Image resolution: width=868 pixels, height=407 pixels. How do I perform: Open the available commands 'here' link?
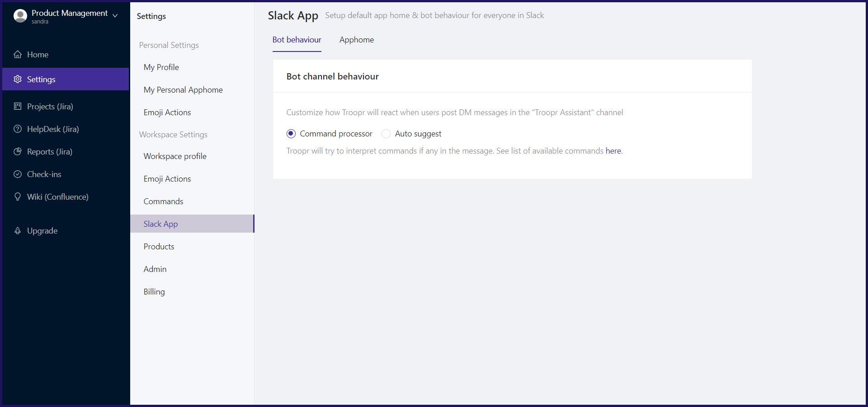(613, 151)
